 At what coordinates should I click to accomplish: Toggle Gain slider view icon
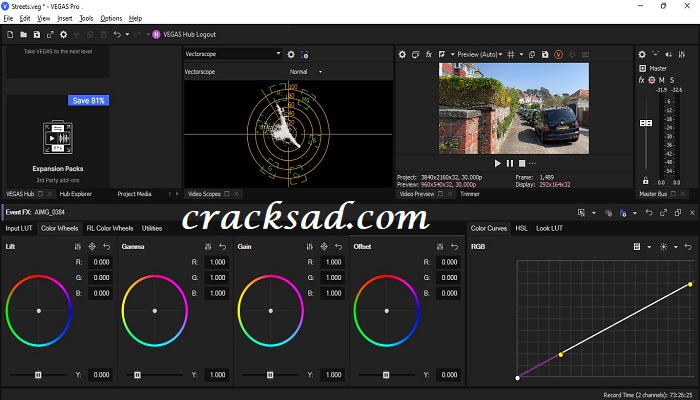tap(310, 246)
